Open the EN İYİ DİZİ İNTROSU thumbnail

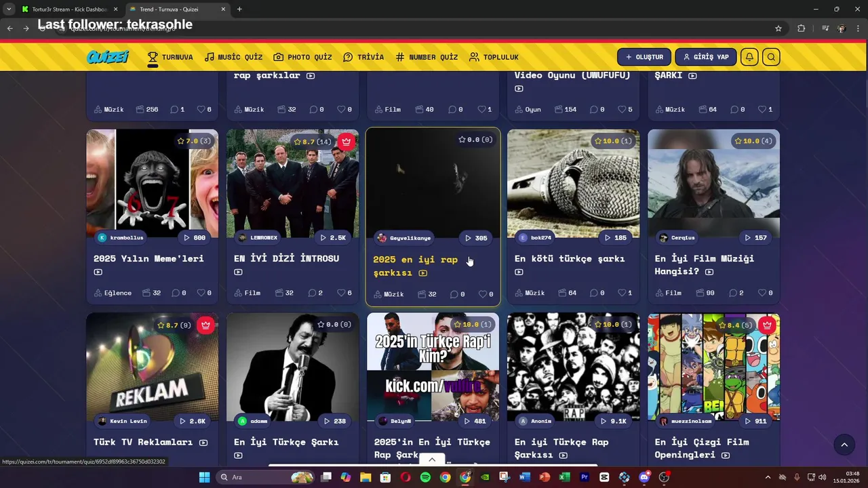pos(292,183)
